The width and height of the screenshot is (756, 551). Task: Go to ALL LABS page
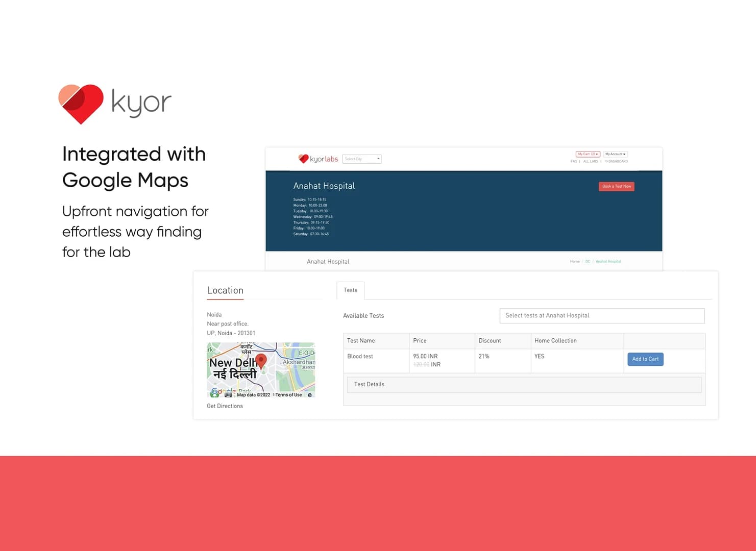coord(591,161)
